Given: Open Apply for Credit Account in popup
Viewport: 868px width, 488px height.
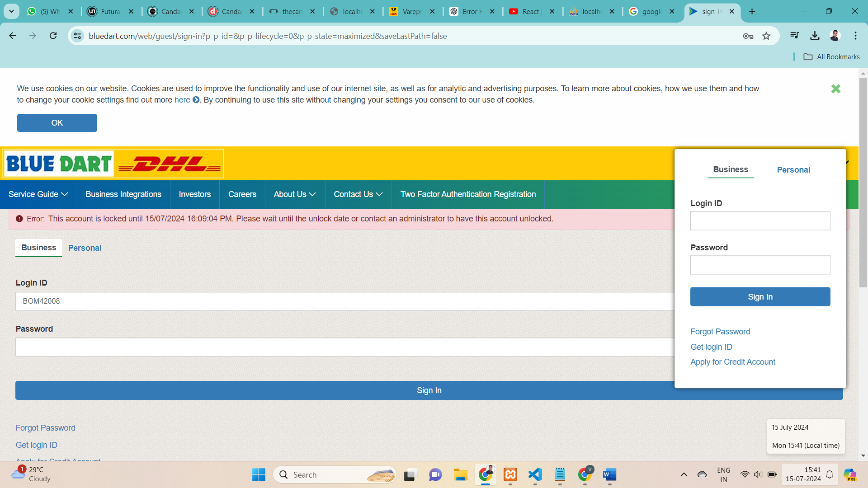Looking at the screenshot, I should 733,362.
